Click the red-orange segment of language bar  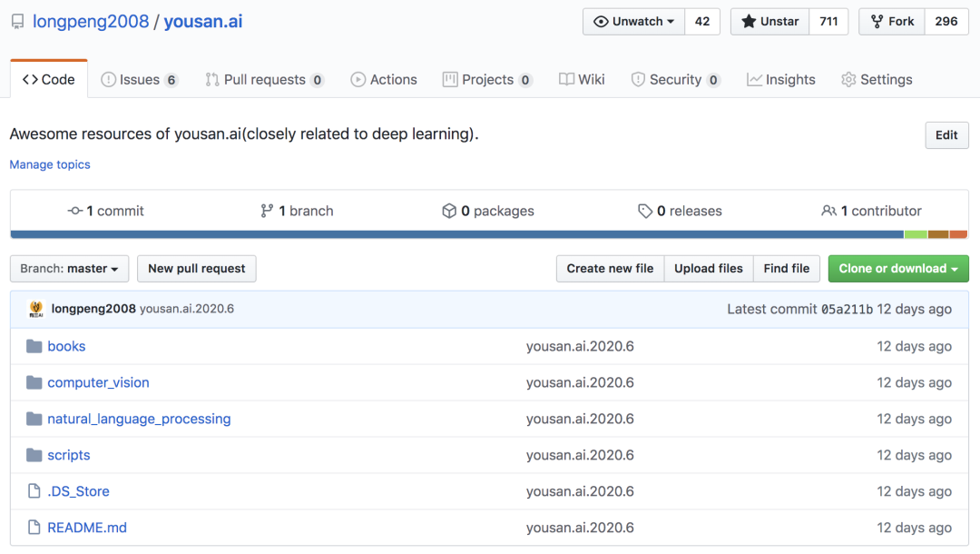click(x=959, y=234)
